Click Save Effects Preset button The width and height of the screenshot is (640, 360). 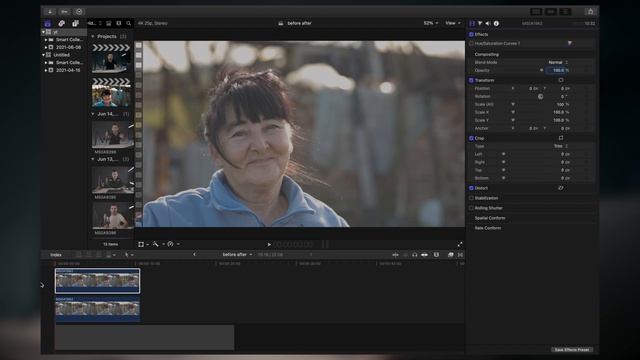[x=571, y=350]
